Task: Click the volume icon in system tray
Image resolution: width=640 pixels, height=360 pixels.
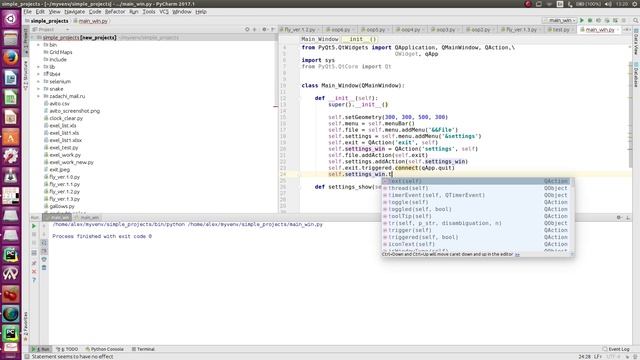Action: coord(608,4)
